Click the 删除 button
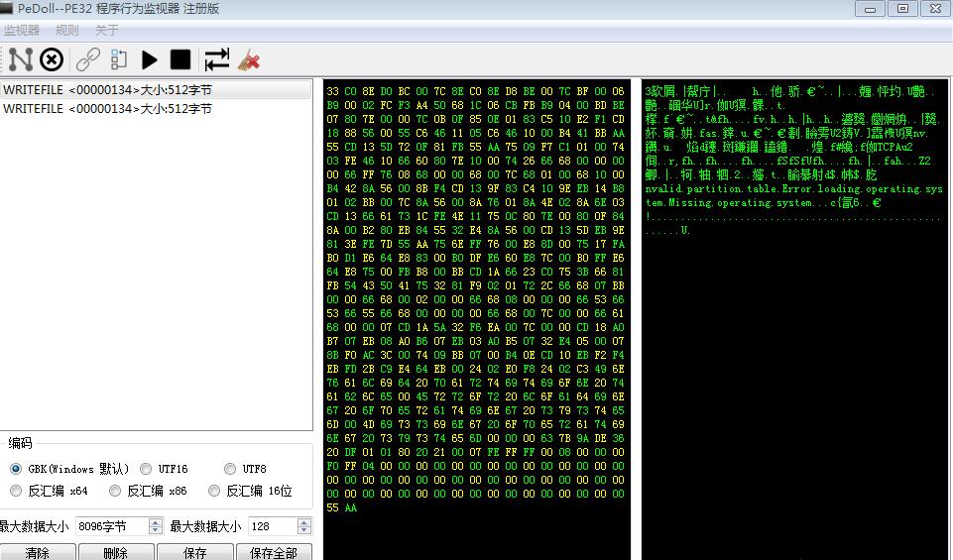The height and width of the screenshot is (560, 953). (116, 552)
